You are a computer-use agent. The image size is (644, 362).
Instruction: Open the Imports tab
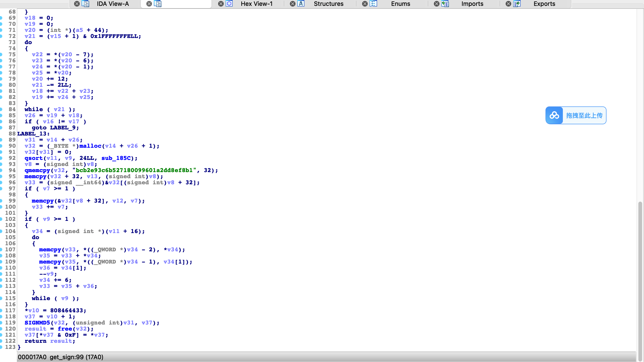coord(472,4)
